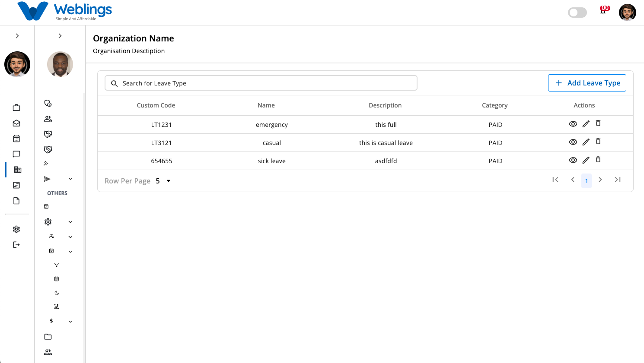Screen dimensions: 644x363
Task: Open the open-envelope mail icon in sidebar
Action: tap(16, 123)
